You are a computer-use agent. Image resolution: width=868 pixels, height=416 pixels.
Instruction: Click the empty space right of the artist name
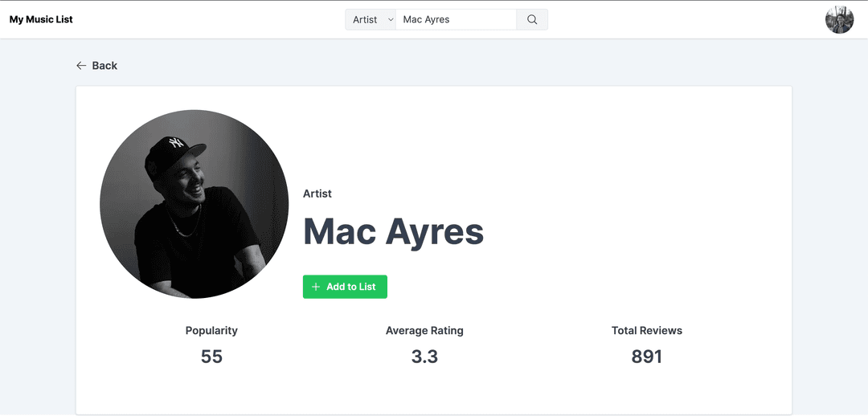point(637,231)
